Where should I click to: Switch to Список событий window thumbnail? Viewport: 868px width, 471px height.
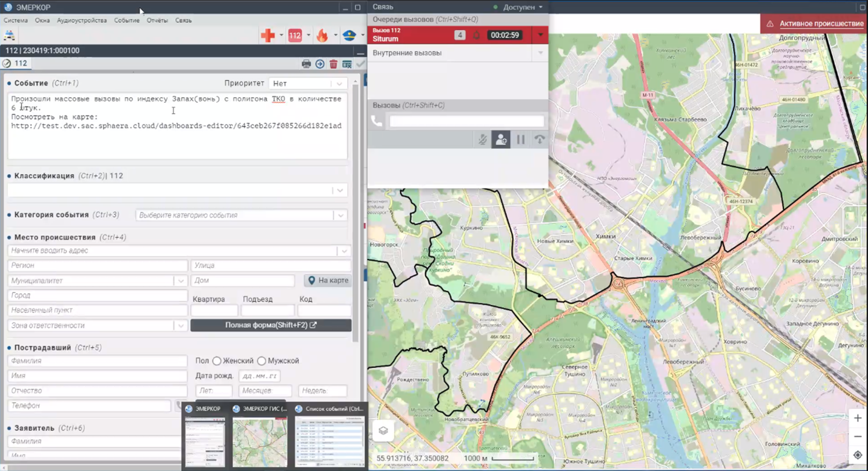click(x=329, y=443)
